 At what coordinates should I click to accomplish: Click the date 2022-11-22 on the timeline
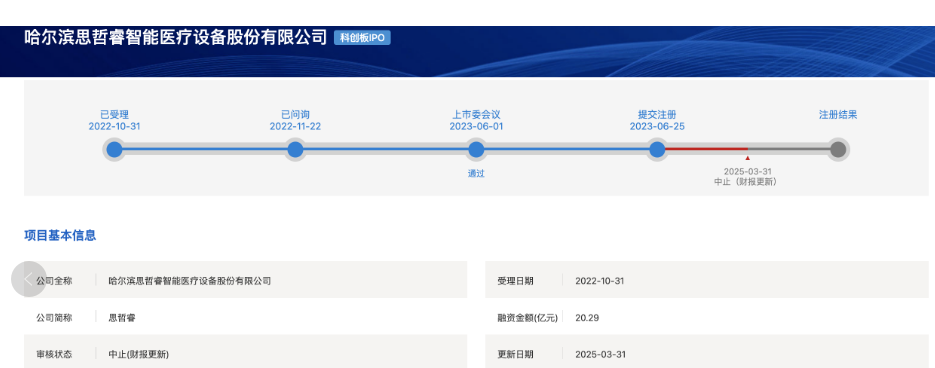pyautogui.click(x=295, y=126)
